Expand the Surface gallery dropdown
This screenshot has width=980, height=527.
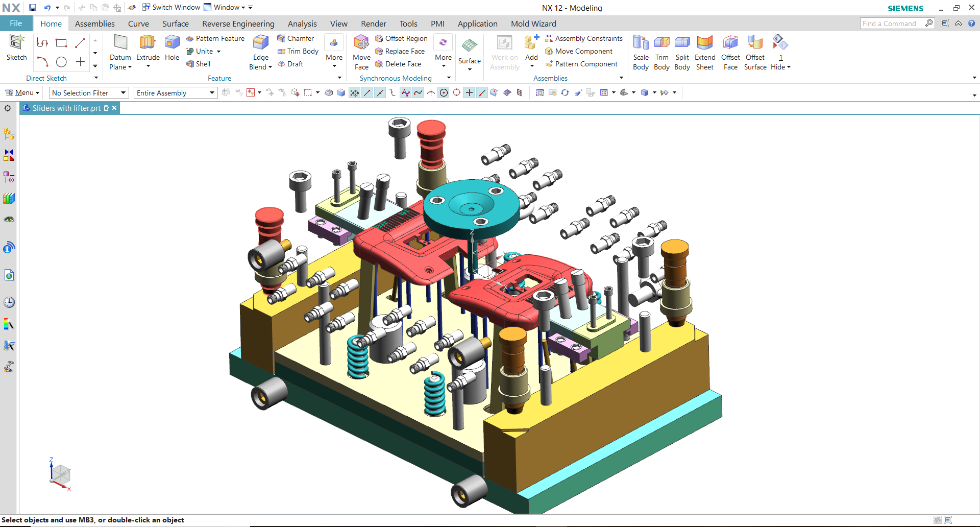[x=470, y=69]
